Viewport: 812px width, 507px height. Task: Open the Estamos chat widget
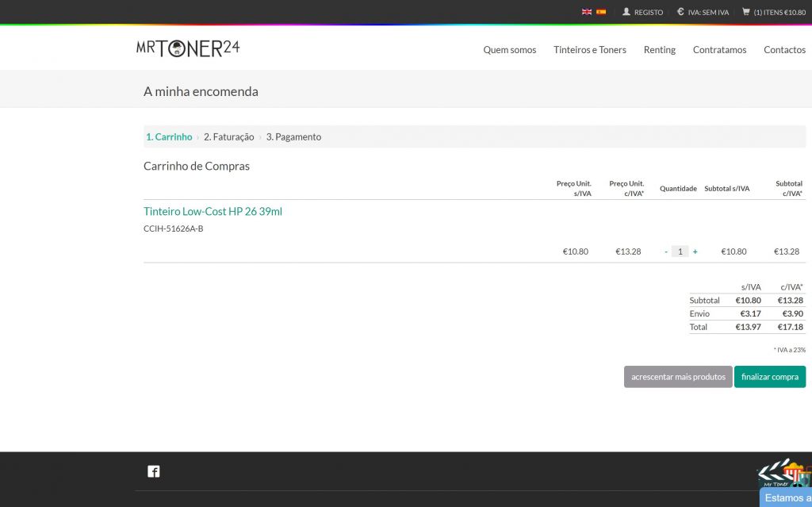tap(787, 497)
